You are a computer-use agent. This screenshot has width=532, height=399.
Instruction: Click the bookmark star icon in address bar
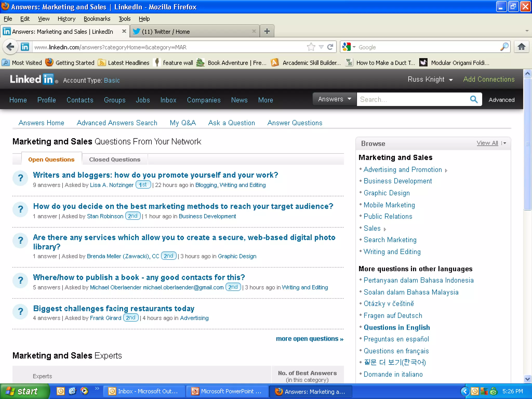tap(311, 47)
